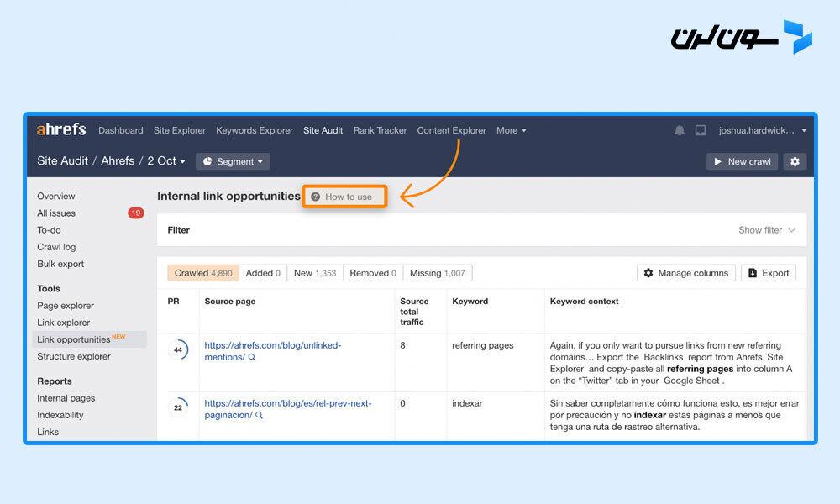The height and width of the screenshot is (504, 840).
Task: Open Structure explorer tool
Action: pyautogui.click(x=74, y=356)
